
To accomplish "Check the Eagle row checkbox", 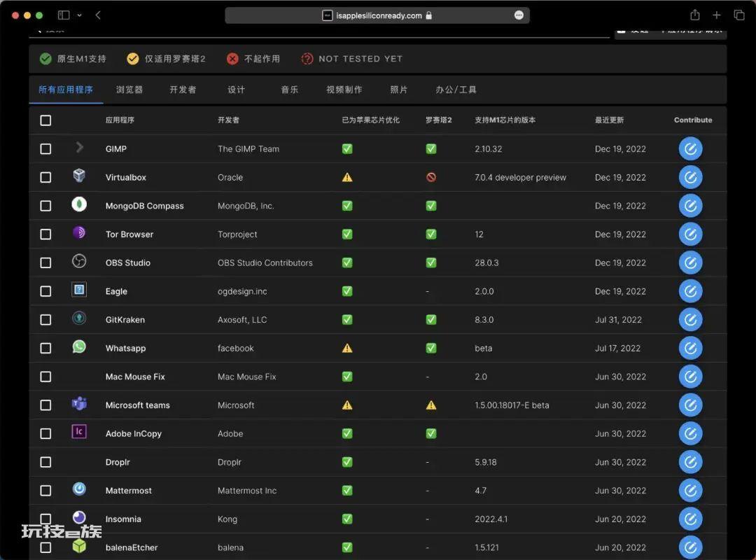I will click(x=45, y=291).
